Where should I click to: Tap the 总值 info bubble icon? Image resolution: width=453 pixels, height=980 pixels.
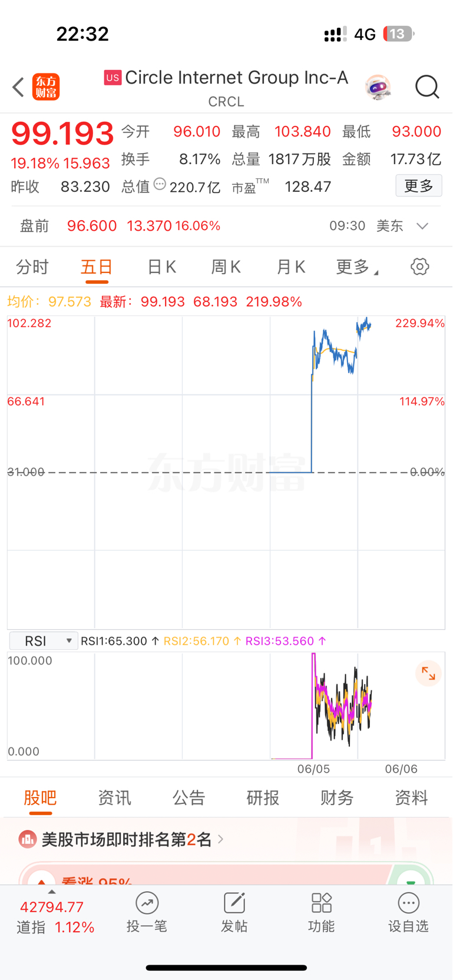click(x=160, y=184)
